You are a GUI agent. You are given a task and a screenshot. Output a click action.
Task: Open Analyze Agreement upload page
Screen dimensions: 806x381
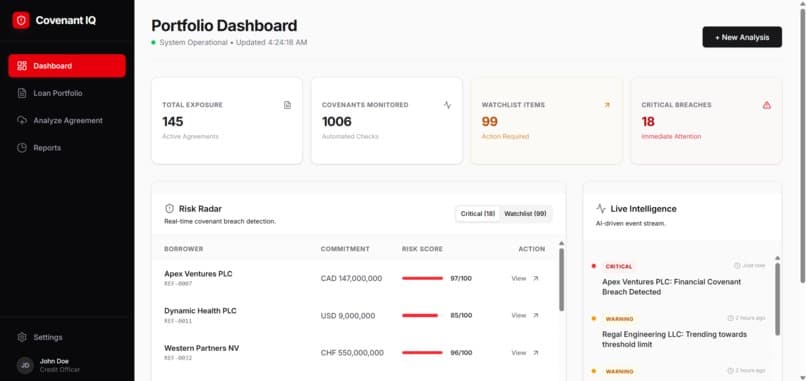point(67,120)
